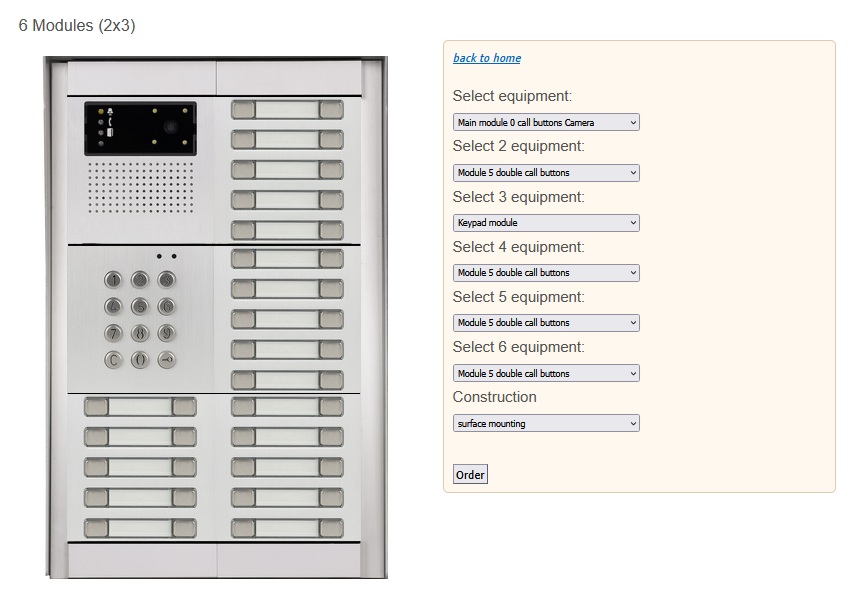Open the Select 2 equipment dropdown
This screenshot has height=605, width=856.
point(545,173)
